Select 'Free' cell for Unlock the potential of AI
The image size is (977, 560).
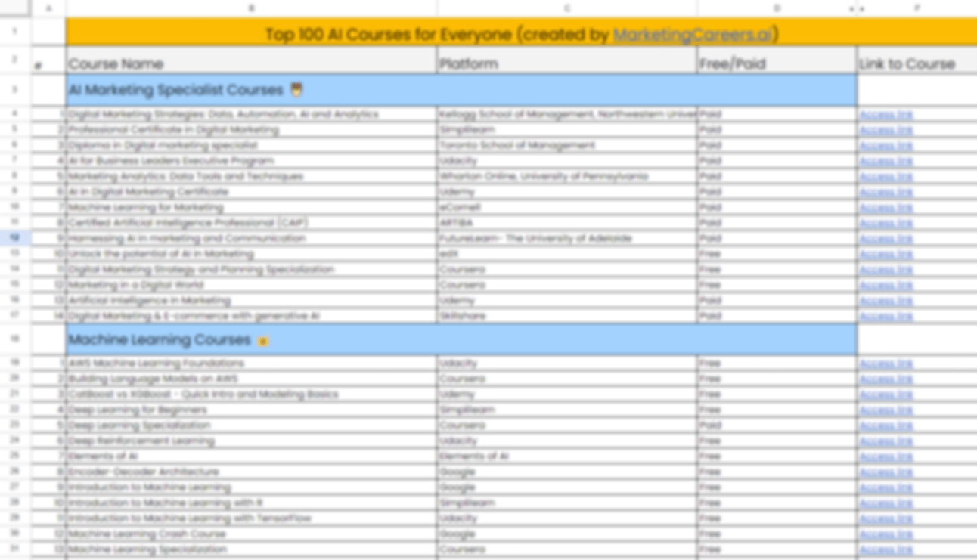[x=777, y=254]
